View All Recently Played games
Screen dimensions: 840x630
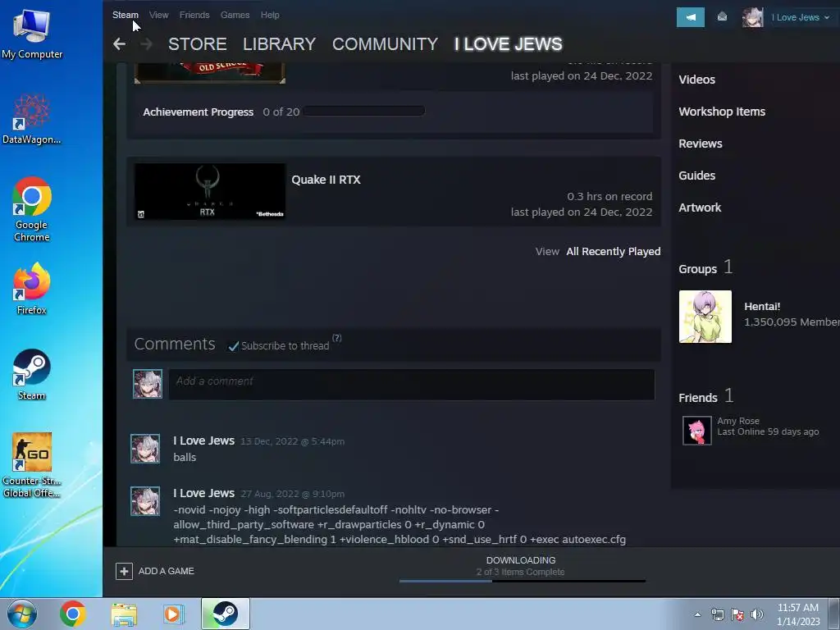pyautogui.click(x=613, y=251)
